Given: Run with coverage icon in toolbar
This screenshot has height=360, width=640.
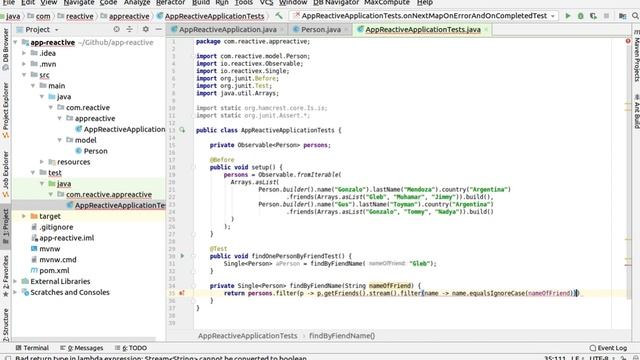Looking at the screenshot, I should 593,16.
